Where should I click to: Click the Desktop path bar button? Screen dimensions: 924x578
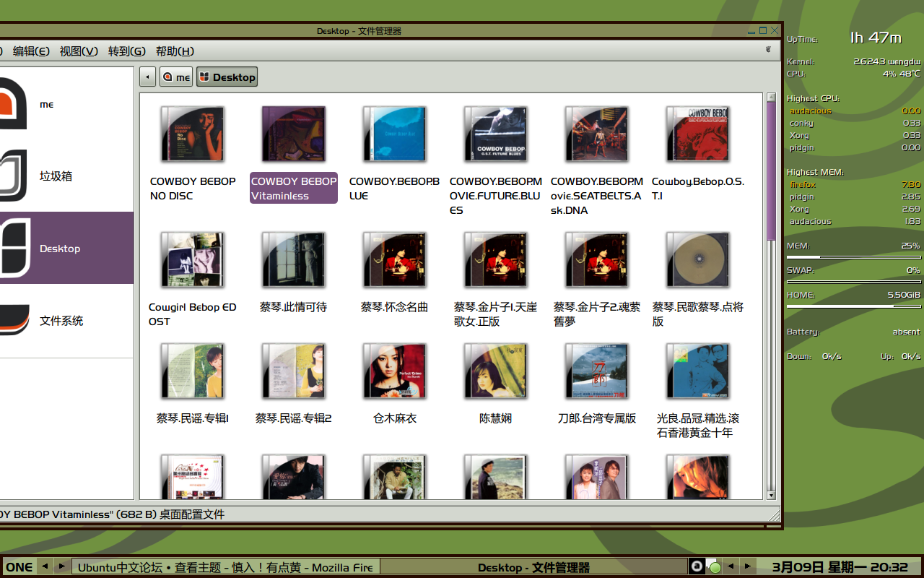click(x=227, y=77)
